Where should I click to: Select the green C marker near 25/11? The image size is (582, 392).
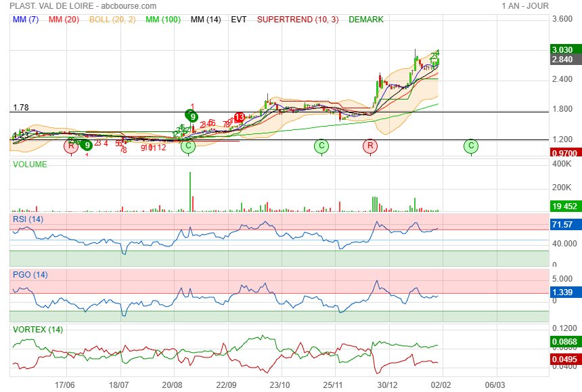[x=321, y=146]
